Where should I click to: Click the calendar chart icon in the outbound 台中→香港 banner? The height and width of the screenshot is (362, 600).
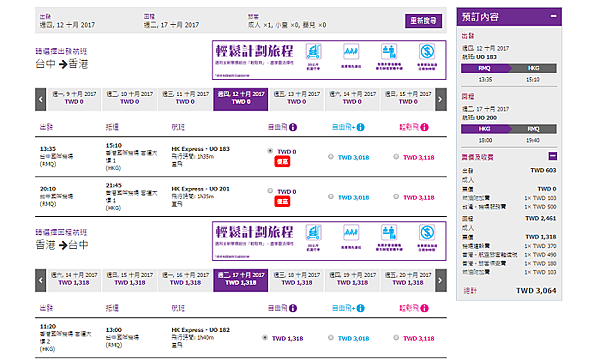[351, 52]
